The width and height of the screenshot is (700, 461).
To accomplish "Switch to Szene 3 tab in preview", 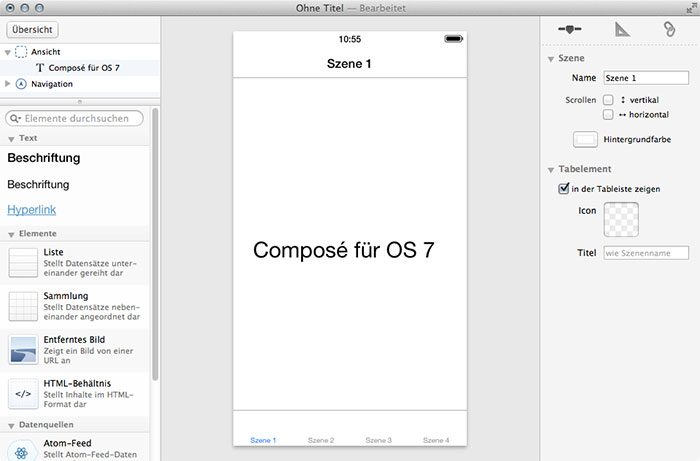I will click(x=379, y=440).
